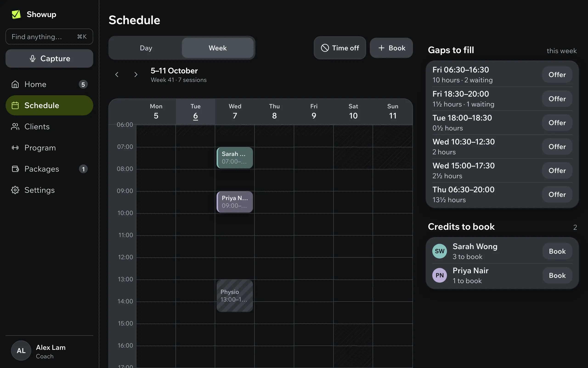Image resolution: width=588 pixels, height=368 pixels.
Task: Offer the Fri 18:30–20:00 gap
Action: [557, 99]
